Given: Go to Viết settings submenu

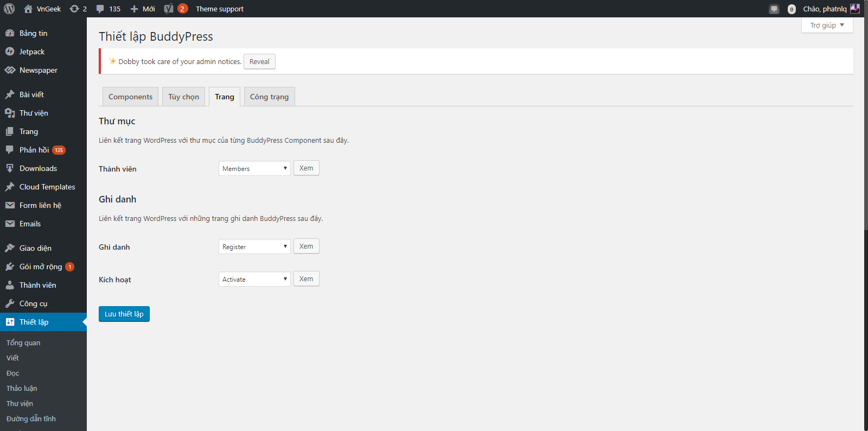Looking at the screenshot, I should (x=12, y=358).
